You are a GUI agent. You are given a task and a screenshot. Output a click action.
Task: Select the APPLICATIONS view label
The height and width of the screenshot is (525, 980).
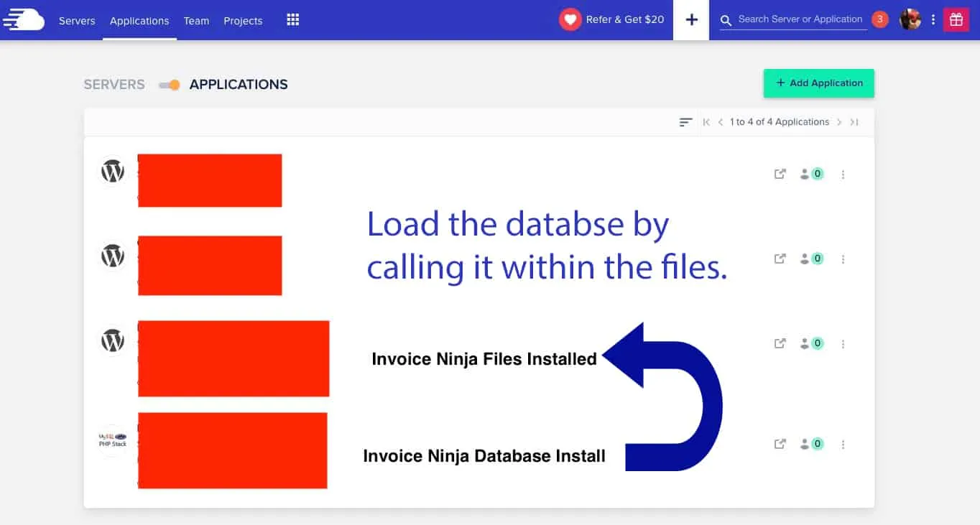[239, 85]
